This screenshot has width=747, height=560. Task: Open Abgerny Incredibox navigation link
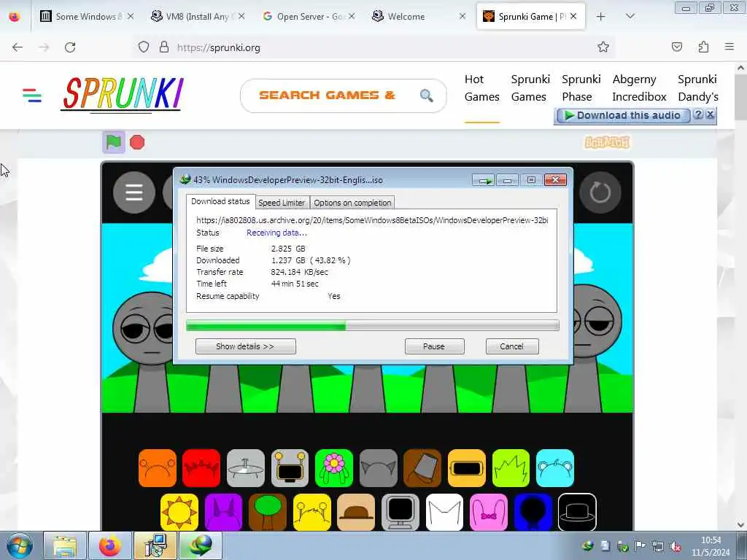(x=639, y=88)
